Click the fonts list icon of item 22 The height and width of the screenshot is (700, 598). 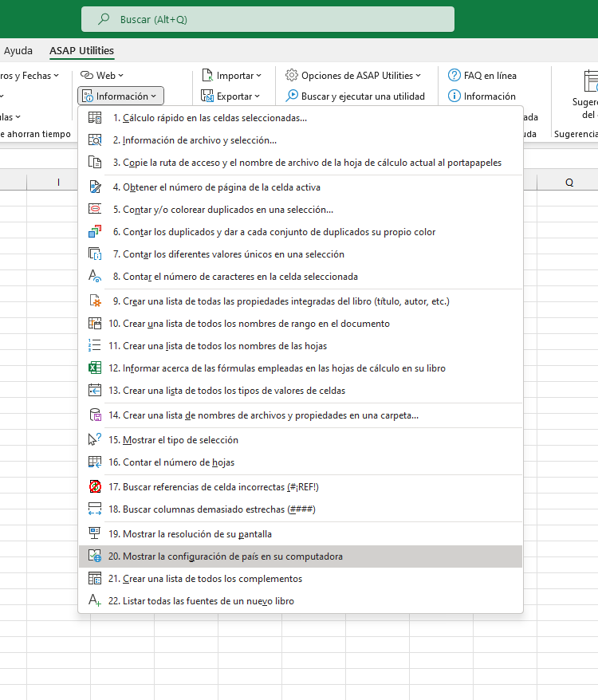95,601
